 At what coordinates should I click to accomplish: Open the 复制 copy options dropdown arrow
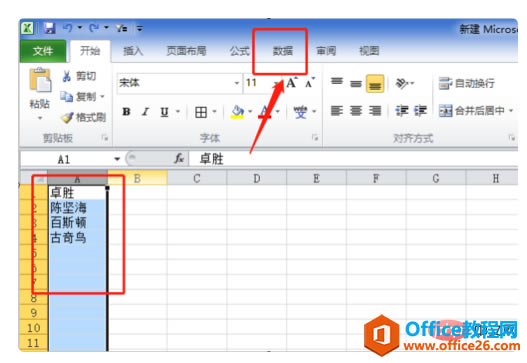[x=102, y=97]
